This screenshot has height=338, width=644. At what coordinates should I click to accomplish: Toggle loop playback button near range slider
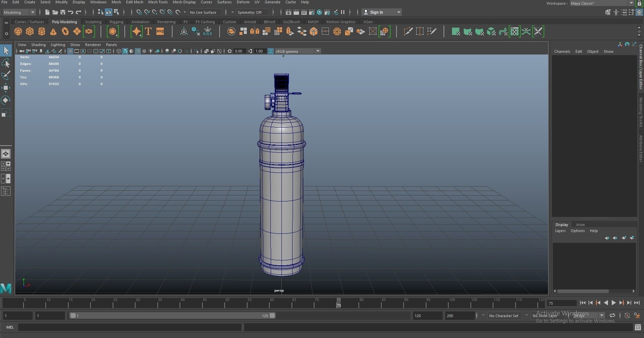click(612, 315)
